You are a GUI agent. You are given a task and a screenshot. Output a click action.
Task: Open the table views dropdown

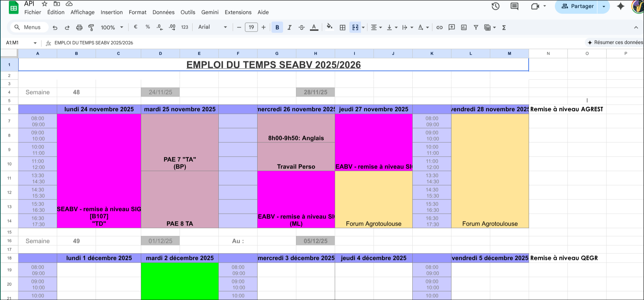tap(490, 28)
